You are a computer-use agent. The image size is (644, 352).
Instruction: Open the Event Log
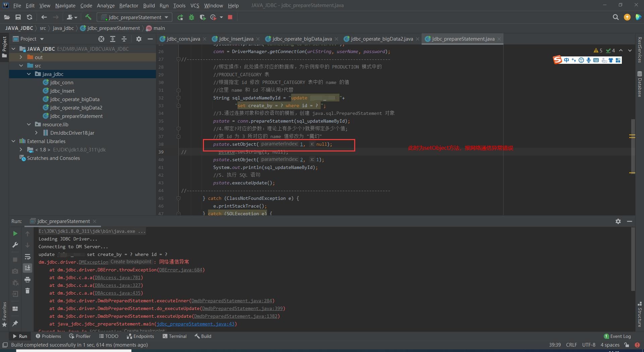617,336
